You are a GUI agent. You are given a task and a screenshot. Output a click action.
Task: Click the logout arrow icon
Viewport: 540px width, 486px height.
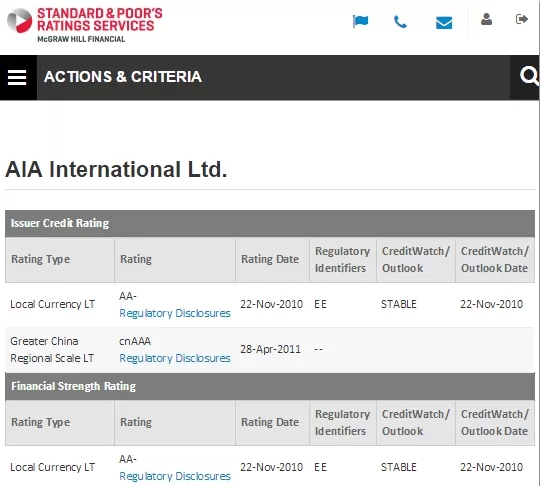522,19
